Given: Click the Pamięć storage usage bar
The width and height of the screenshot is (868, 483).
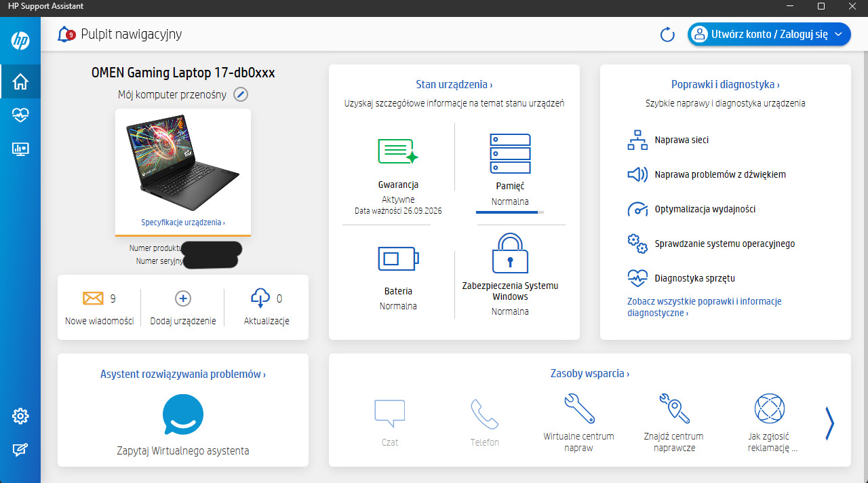Looking at the screenshot, I should 510,212.
